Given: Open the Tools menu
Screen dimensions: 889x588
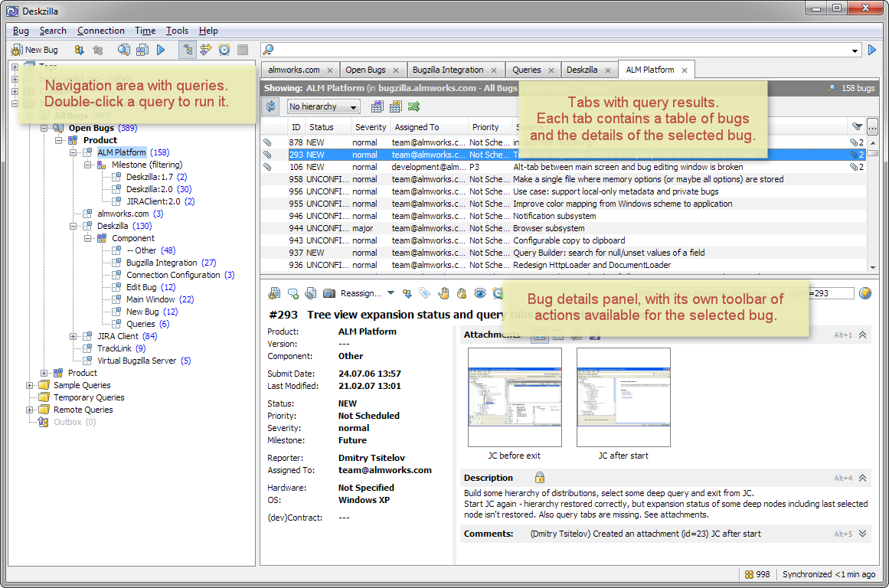Looking at the screenshot, I should 177,31.
